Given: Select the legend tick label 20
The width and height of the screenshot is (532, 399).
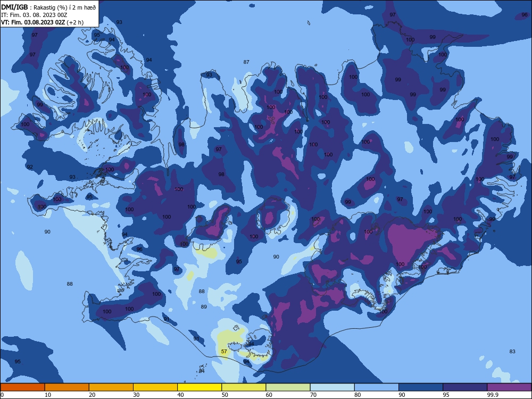Looking at the screenshot, I should coord(92,395).
